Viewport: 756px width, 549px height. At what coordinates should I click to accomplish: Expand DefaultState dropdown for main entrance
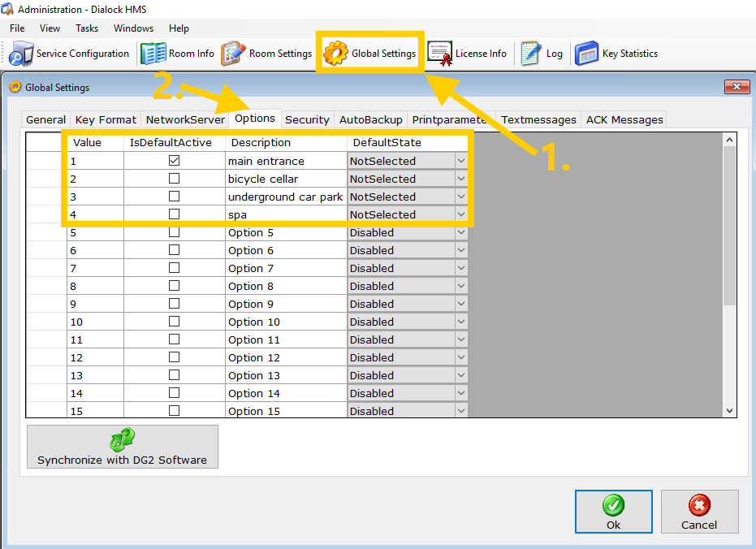pos(460,161)
